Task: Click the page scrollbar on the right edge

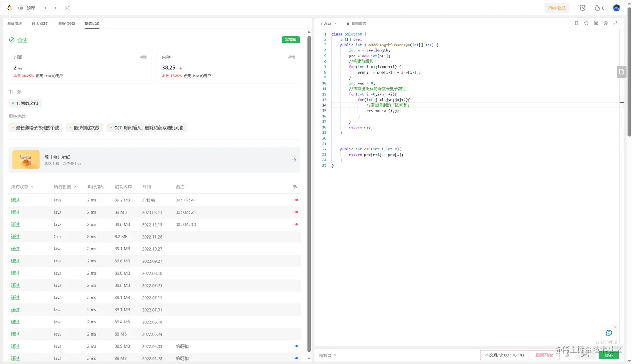Action: (629, 71)
